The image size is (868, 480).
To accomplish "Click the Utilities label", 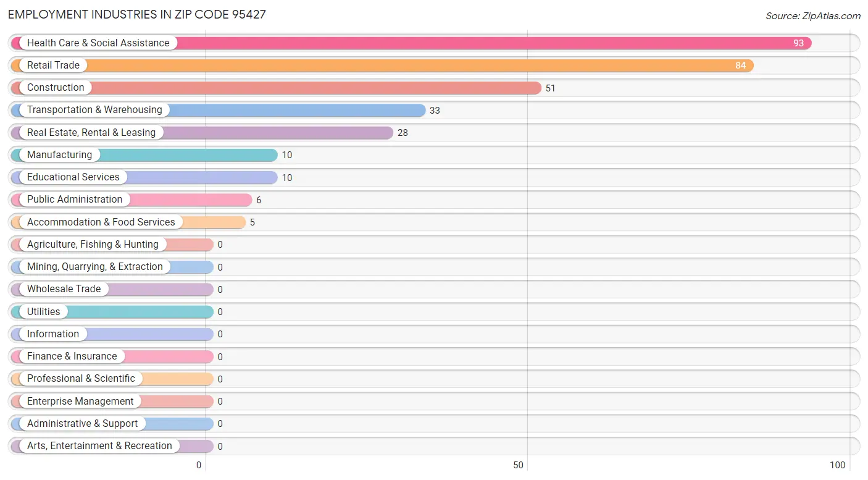I will click(44, 311).
